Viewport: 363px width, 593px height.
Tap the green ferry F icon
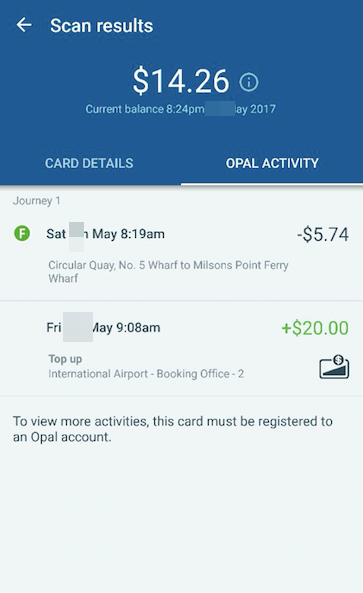click(22, 233)
